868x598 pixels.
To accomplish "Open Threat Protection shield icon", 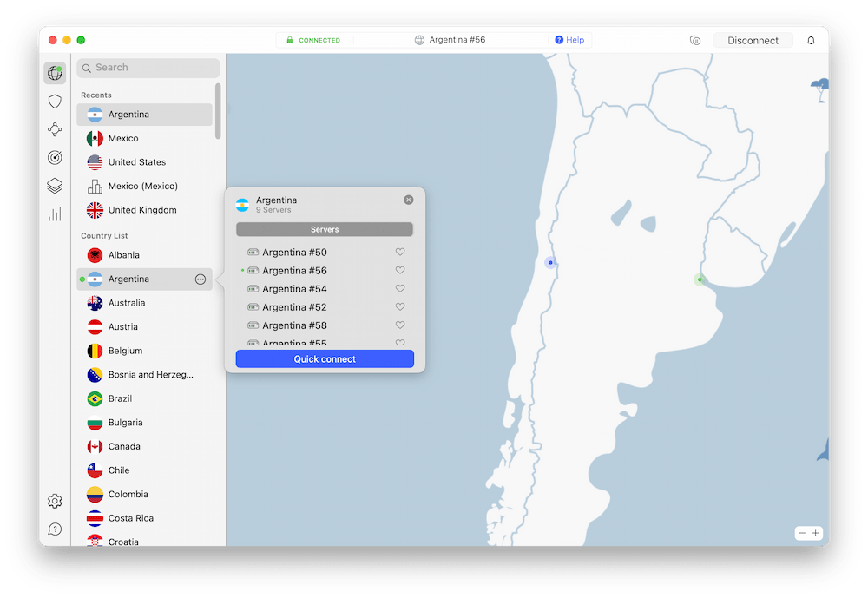I will pos(55,102).
